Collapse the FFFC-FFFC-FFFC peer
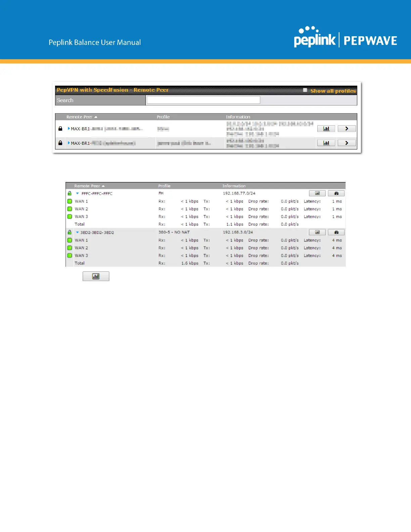This screenshot has width=411, height=532. pos(77,193)
